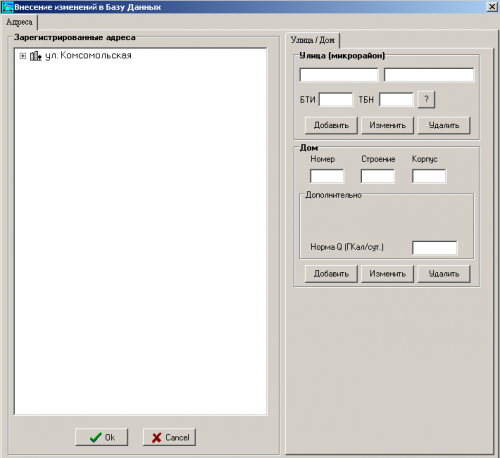The height and width of the screenshot is (458, 500).
Task: Click Добавить in the Дом group
Action: (331, 274)
